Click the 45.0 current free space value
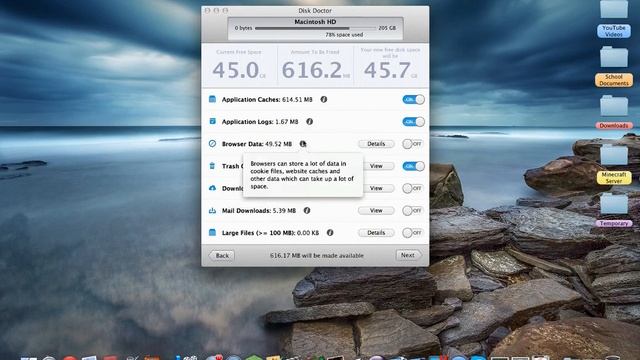 point(236,70)
